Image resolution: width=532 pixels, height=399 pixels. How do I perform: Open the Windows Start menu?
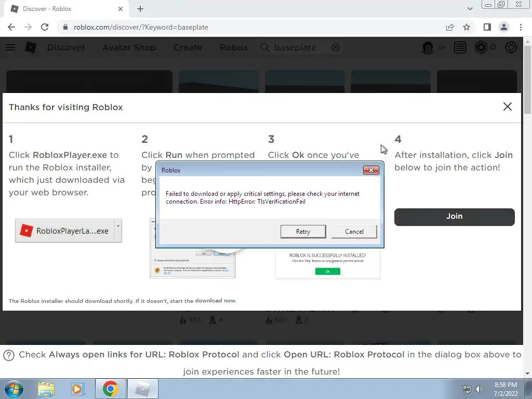[x=14, y=389]
